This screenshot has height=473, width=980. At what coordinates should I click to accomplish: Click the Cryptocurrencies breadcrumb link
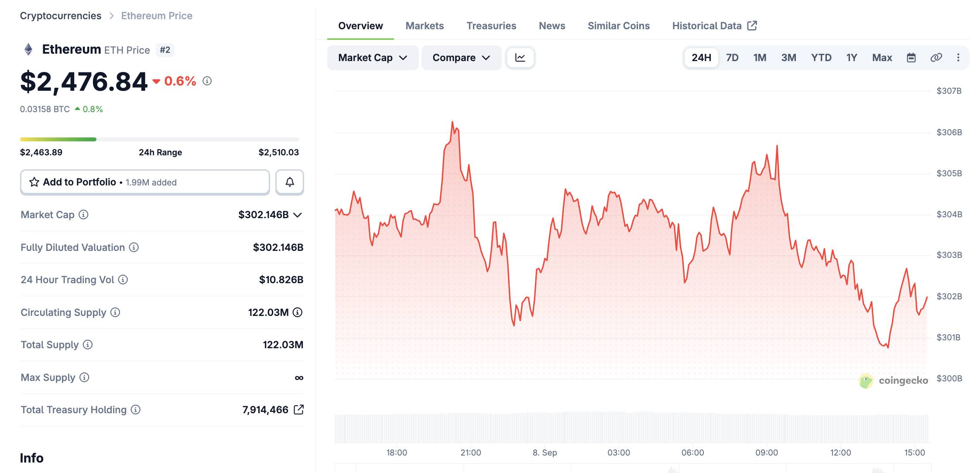click(x=61, y=16)
